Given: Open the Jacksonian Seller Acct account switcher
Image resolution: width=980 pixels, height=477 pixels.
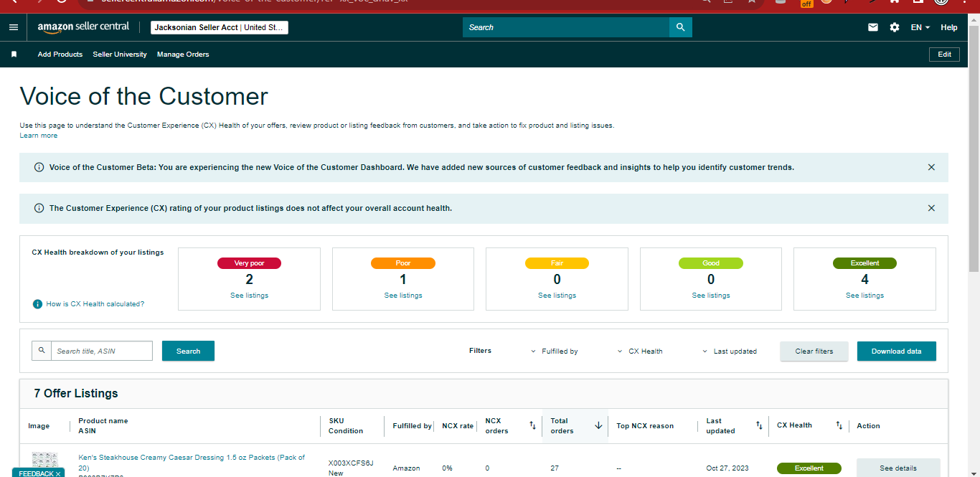Looking at the screenshot, I should (220, 27).
